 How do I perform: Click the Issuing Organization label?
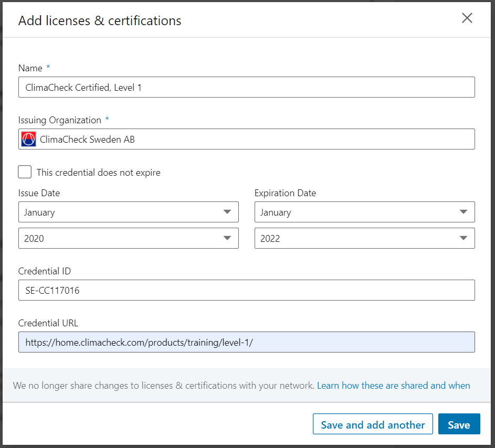[60, 120]
